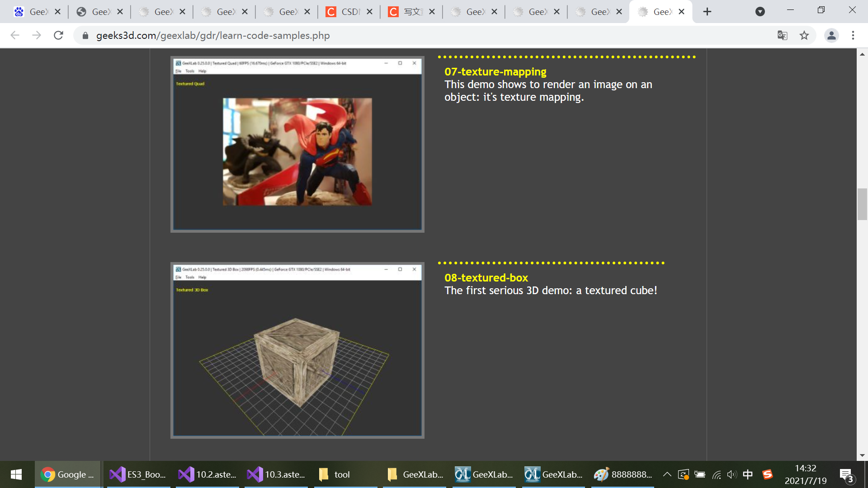Click the textured cube demo screenshot
The height and width of the screenshot is (488, 868).
[x=297, y=350]
